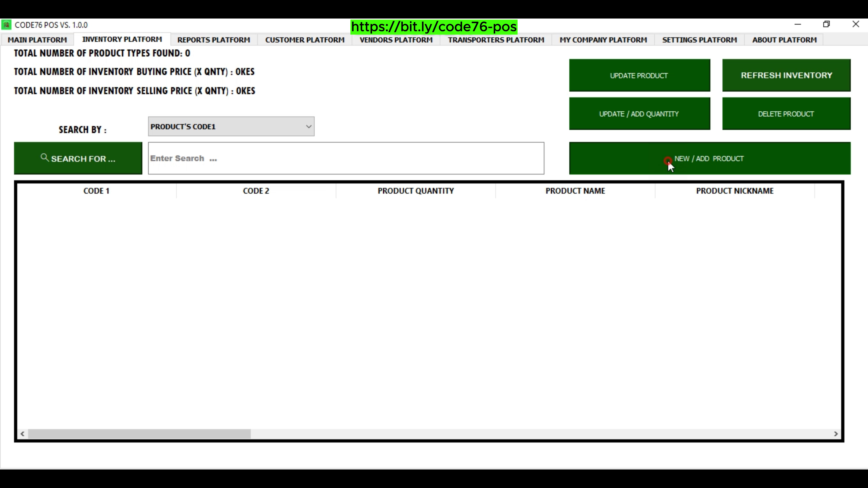Click Refresh Inventory button
The height and width of the screenshot is (488, 868).
tap(786, 75)
